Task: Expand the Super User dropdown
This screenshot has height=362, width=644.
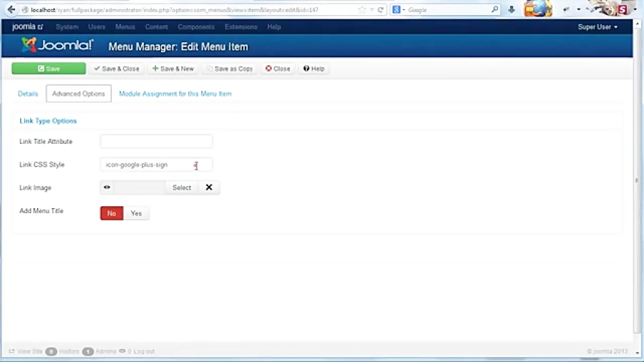Action: coord(597,26)
